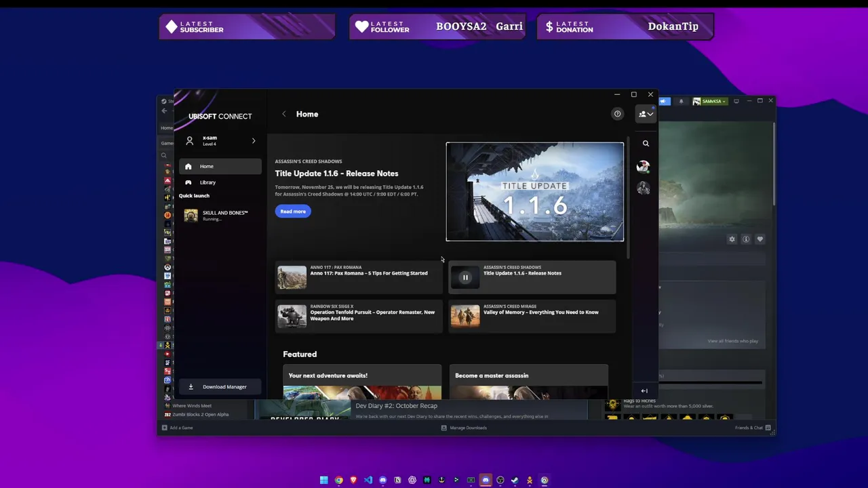This screenshot has width=868, height=488.
Task: Click 'Add a Game' in Steam window
Action: pyautogui.click(x=177, y=428)
